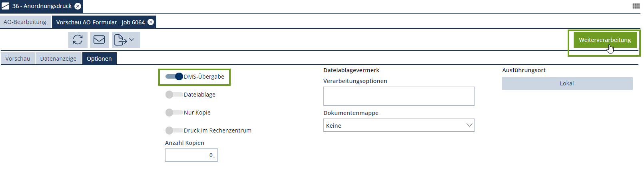Select the Optionen tab
The image size is (644, 176).
[99, 59]
